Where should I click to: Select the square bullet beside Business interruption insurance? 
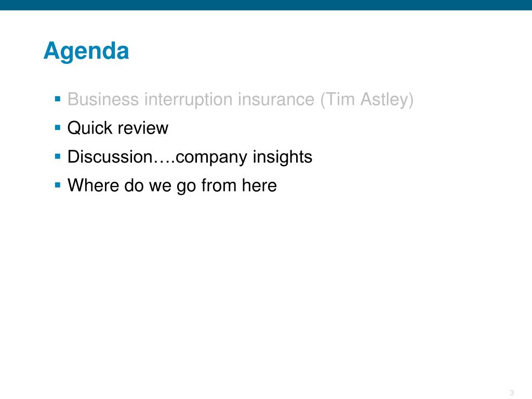click(x=58, y=99)
